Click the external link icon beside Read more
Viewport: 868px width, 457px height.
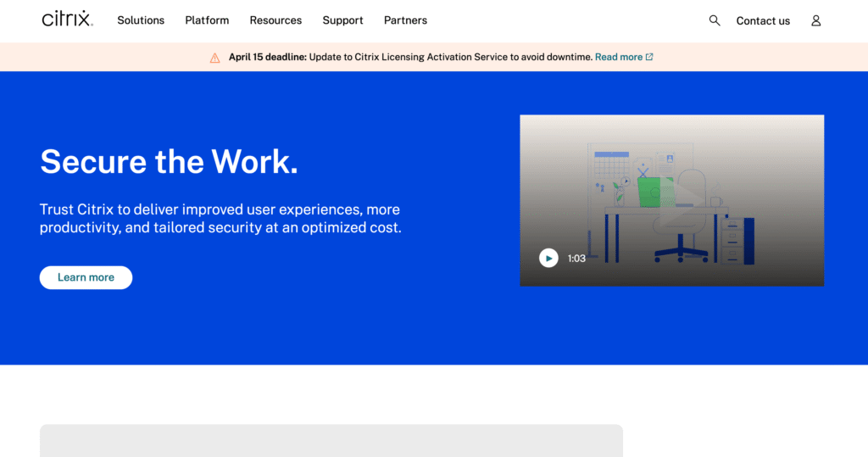pos(649,58)
